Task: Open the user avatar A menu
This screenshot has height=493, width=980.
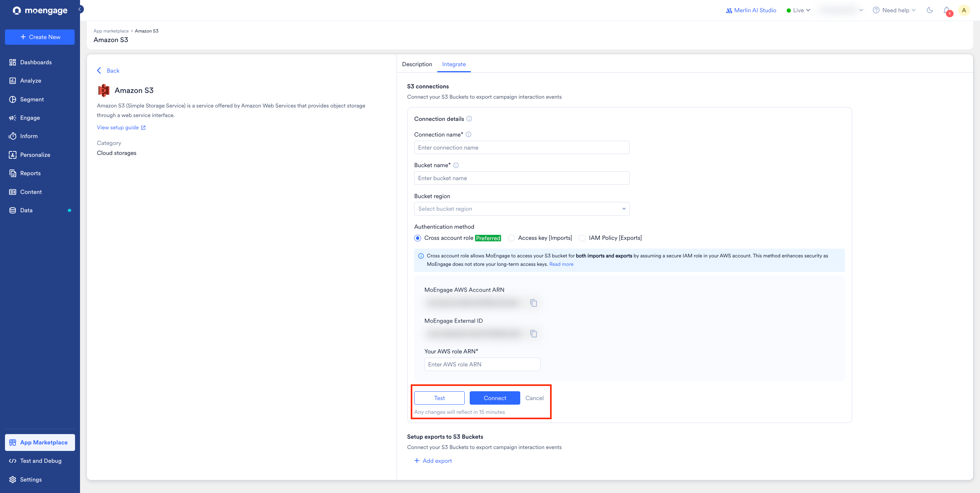Action: pyautogui.click(x=964, y=10)
